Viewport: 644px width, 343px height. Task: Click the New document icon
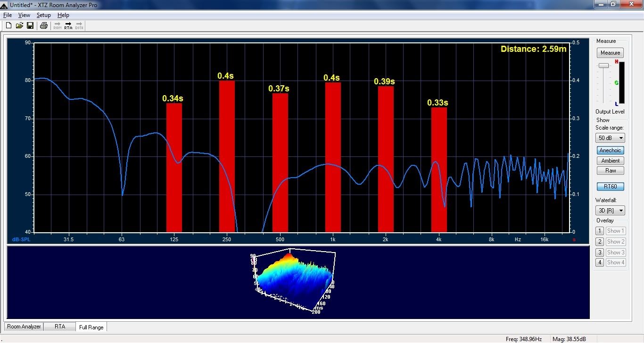click(8, 25)
